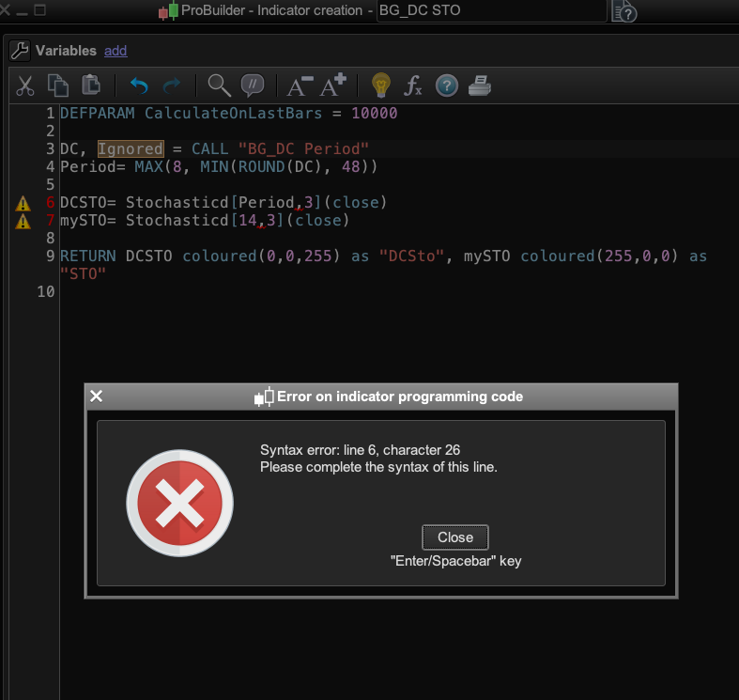Open help with question mark icon
Screen dimensions: 739x700
[447, 86]
